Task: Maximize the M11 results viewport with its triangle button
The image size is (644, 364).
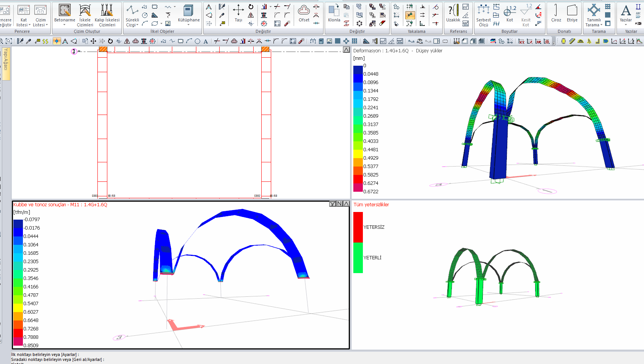Action: pos(346,204)
